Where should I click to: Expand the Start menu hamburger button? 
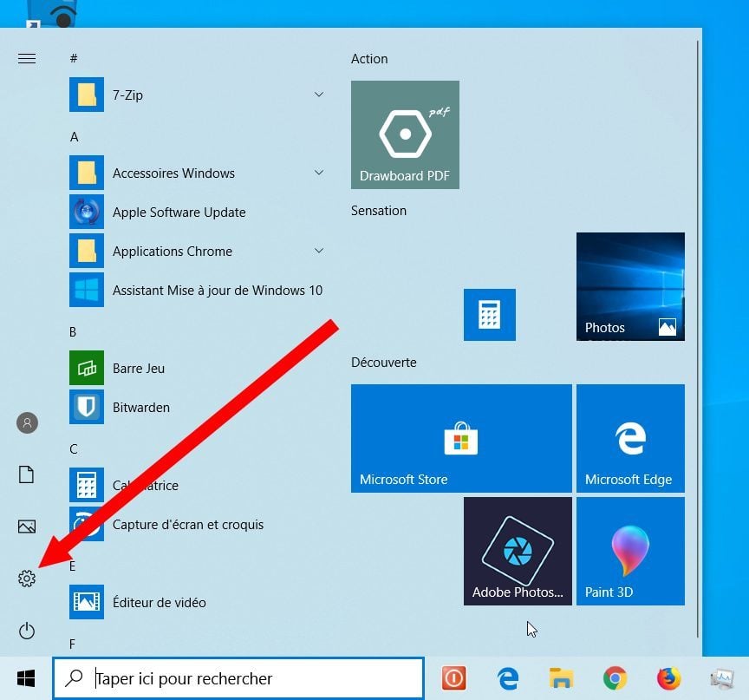(x=27, y=58)
